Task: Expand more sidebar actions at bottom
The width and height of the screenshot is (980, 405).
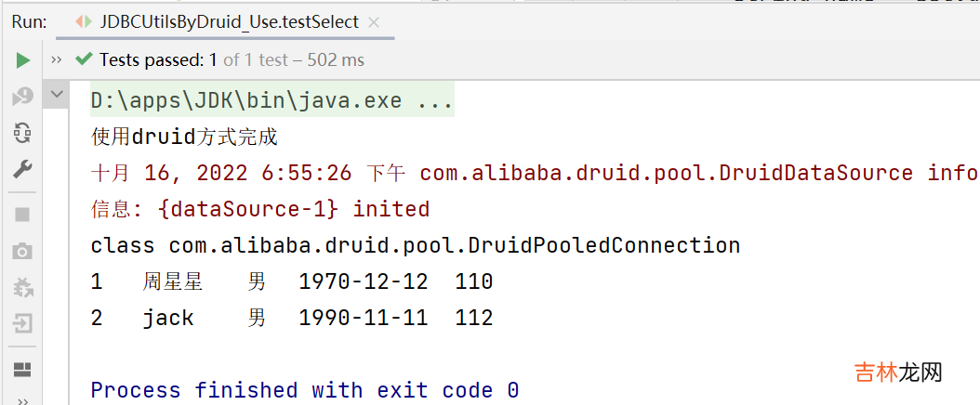Action: pos(22,399)
